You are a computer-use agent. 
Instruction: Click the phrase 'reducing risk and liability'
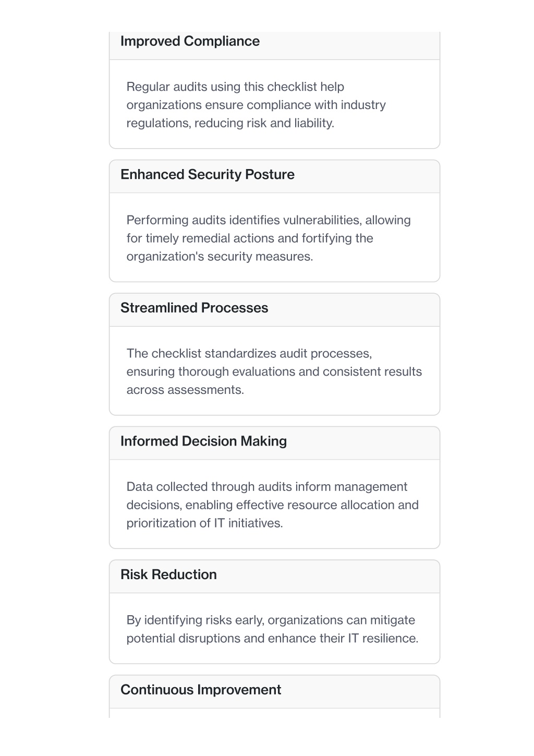[x=264, y=123]
